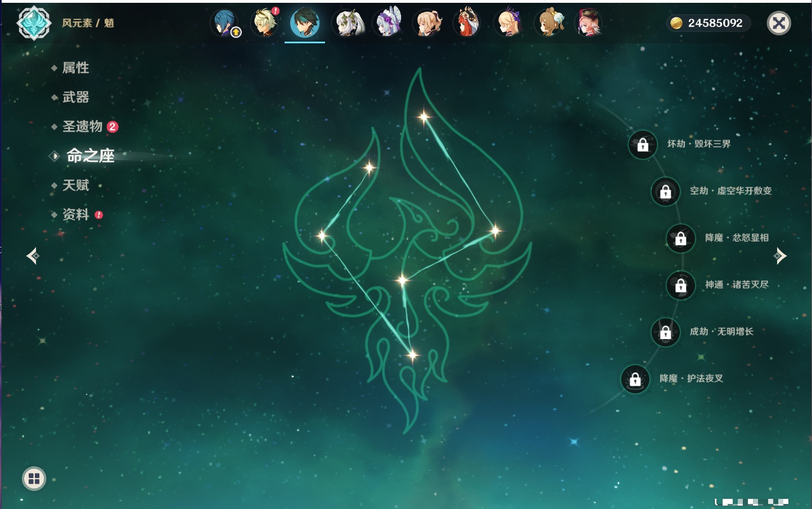This screenshot has height=509, width=812.
Task: Click the lock icon for 神通·诸苦灭尽
Action: 680,285
